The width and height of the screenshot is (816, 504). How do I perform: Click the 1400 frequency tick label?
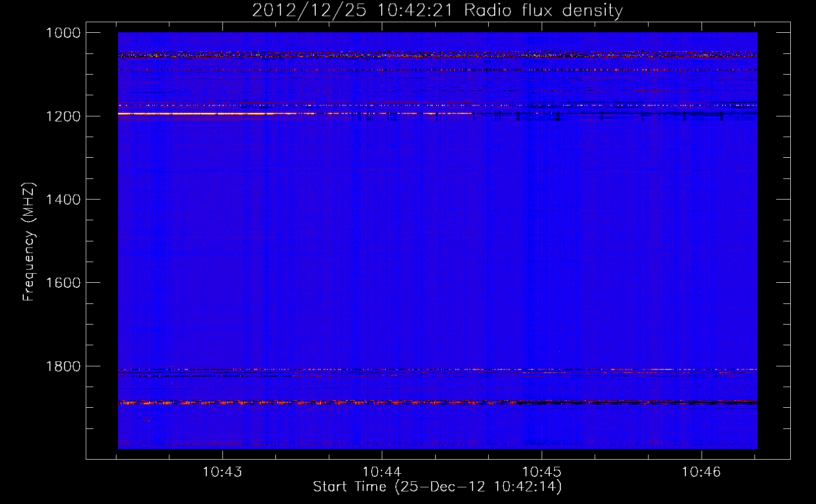(x=63, y=200)
